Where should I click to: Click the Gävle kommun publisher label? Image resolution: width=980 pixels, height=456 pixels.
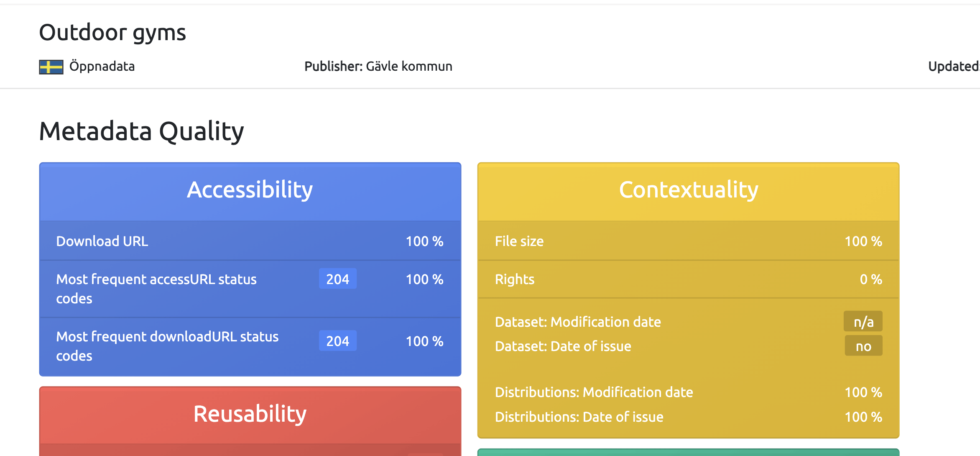click(378, 66)
